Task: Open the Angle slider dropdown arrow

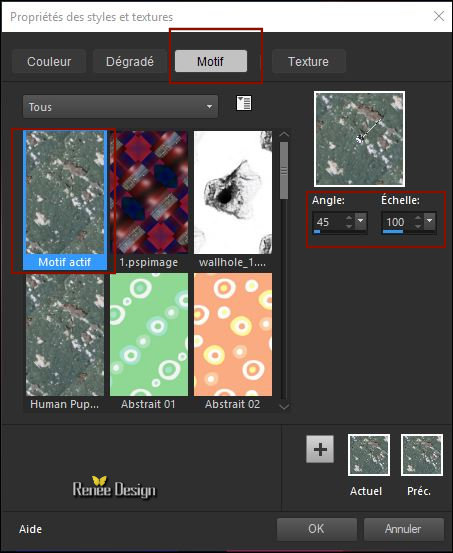Action: click(x=361, y=221)
